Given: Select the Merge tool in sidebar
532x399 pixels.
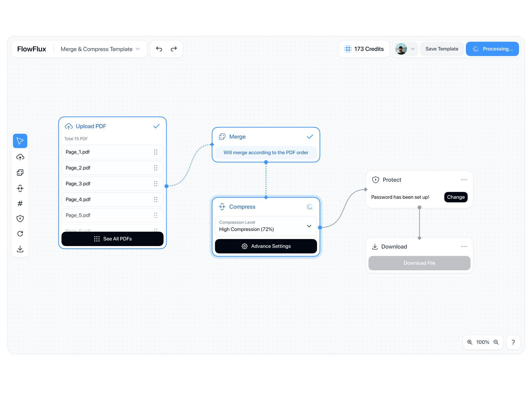Looking at the screenshot, I should pos(20,173).
